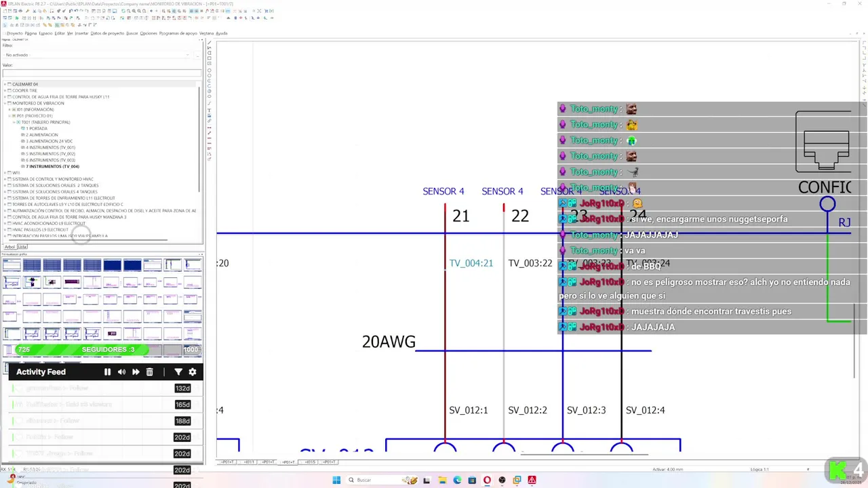Open the Ventana menu

pos(206,33)
